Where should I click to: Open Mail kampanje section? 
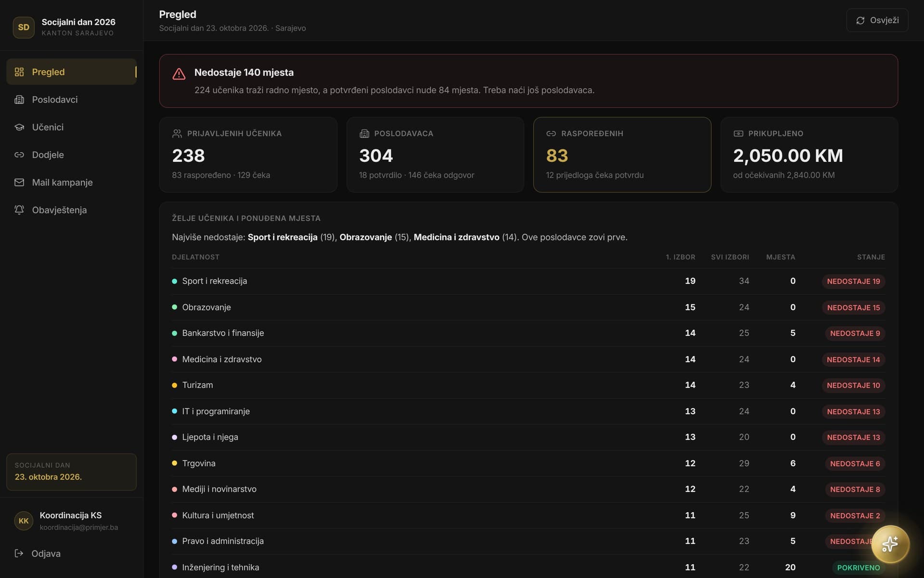pos(71,183)
